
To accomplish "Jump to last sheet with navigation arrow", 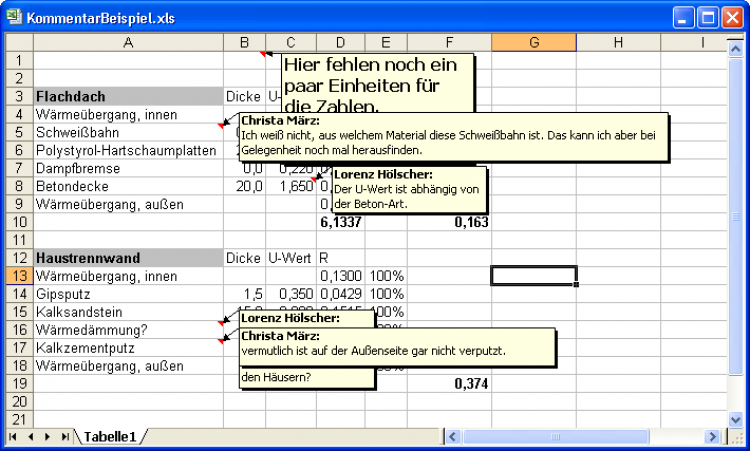I will pos(65,437).
